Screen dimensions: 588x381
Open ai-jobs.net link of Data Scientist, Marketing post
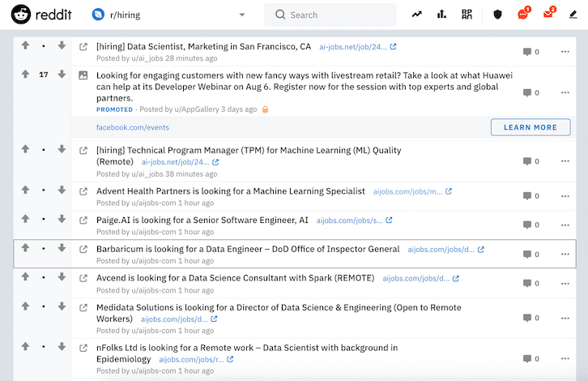coord(358,47)
